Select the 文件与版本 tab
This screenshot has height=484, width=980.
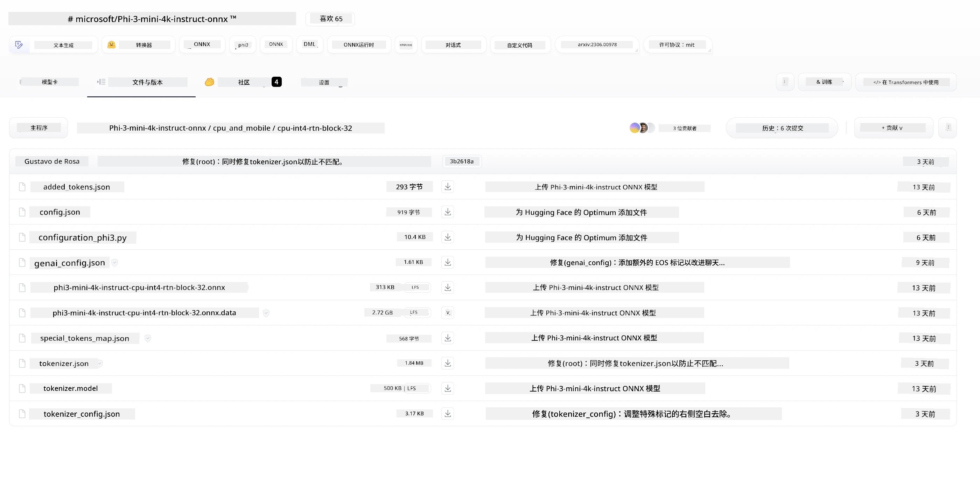141,82
